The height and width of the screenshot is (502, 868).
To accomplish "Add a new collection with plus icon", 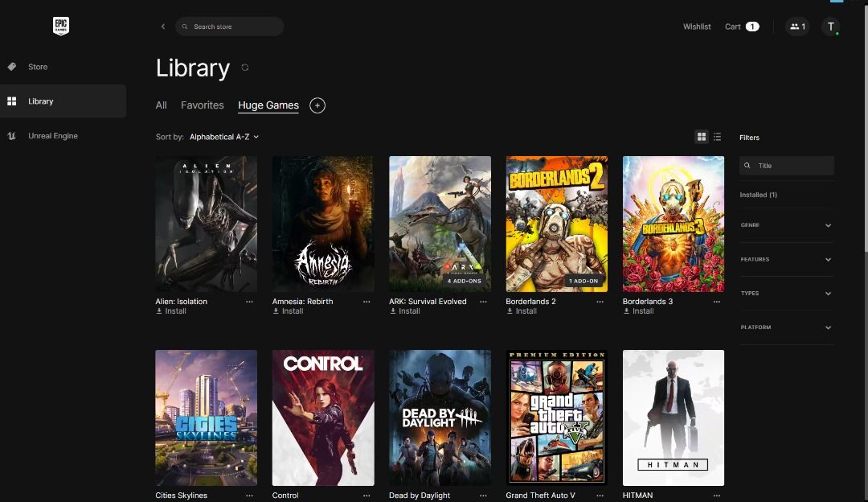I will 317,105.
